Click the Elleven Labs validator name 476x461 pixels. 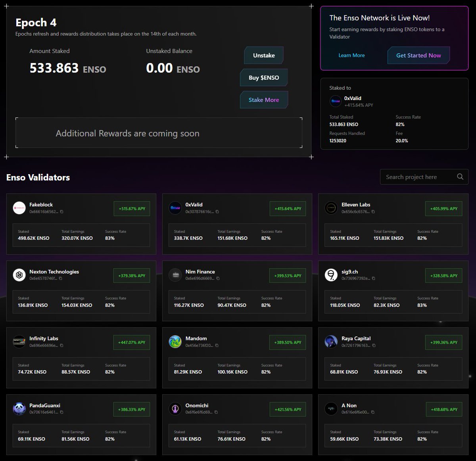click(x=356, y=205)
